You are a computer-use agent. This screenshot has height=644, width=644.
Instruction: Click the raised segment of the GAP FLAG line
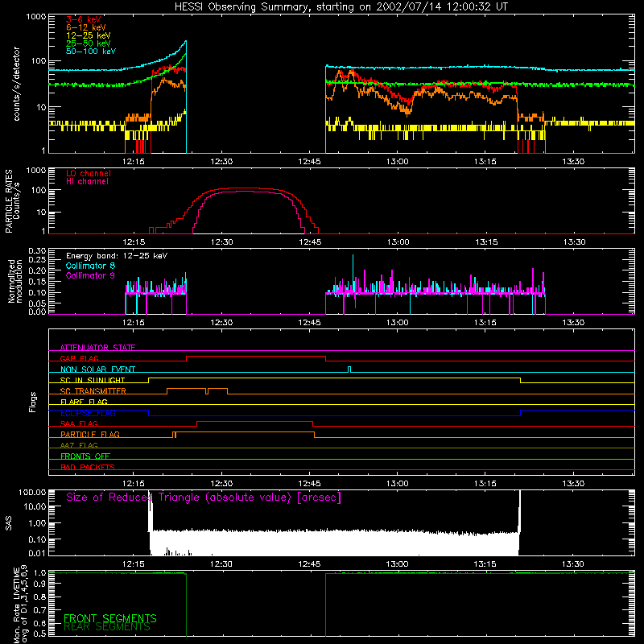coord(256,357)
